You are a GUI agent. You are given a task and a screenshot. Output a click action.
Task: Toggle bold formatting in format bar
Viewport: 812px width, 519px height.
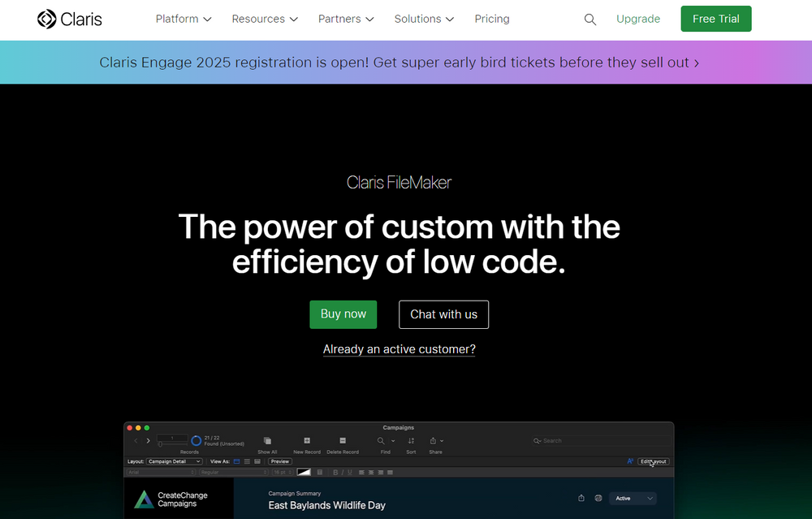click(x=335, y=472)
